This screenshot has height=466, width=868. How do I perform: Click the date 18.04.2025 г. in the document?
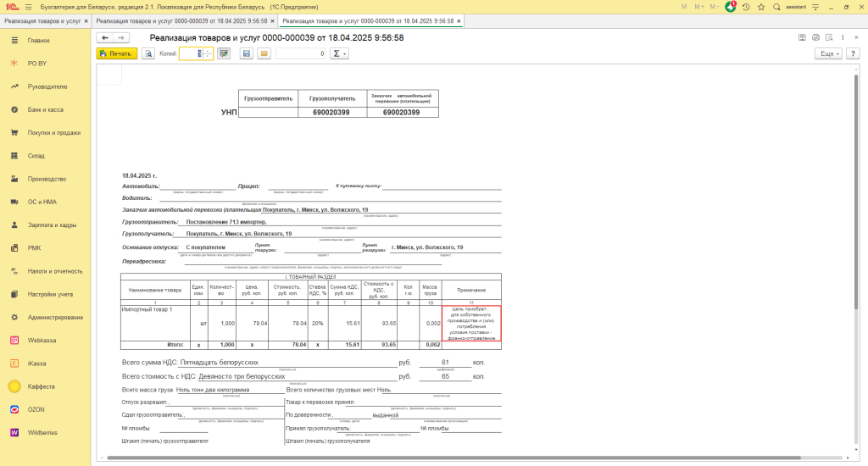point(140,176)
